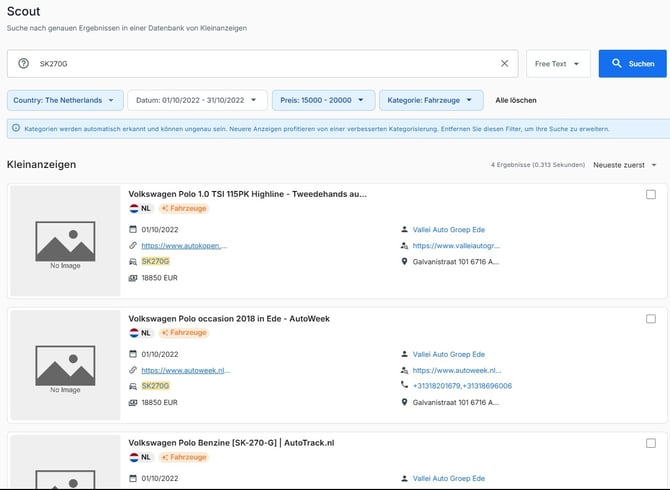This screenshot has width=670, height=490.
Task: Tick the checkbox for the Polo 1.0 TSI listing
Action: (651, 194)
